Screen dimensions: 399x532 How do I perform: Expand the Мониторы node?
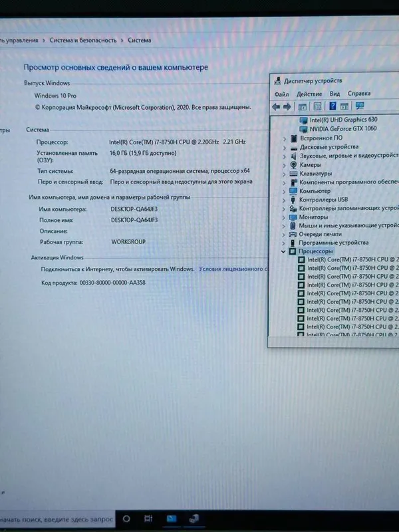click(x=284, y=217)
